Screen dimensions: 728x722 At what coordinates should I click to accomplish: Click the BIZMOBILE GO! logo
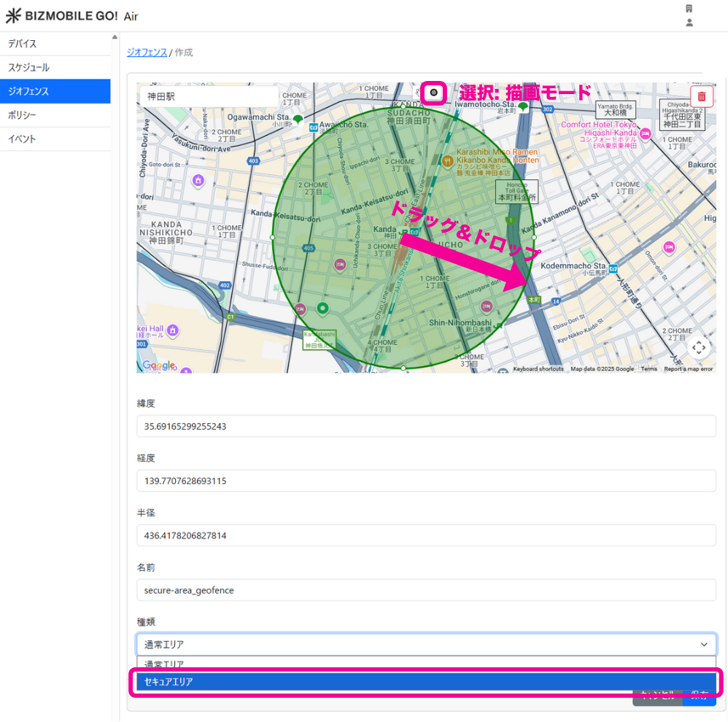pos(62,16)
